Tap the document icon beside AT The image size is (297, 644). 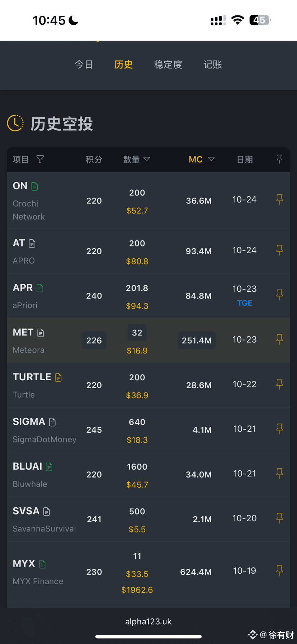pos(32,244)
